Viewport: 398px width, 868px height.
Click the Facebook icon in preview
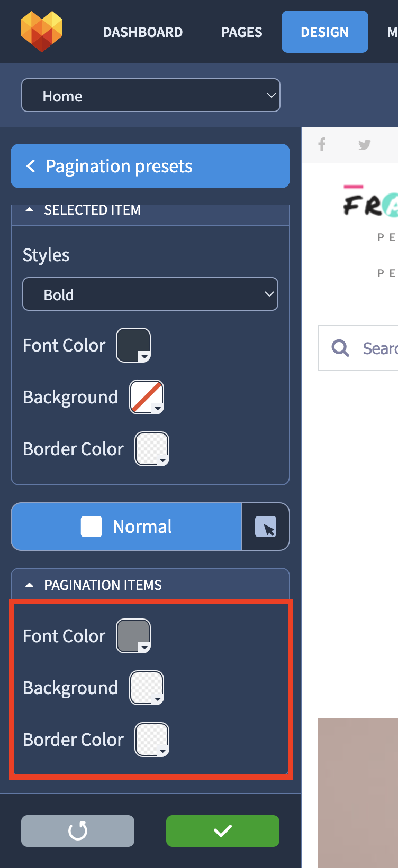322,144
